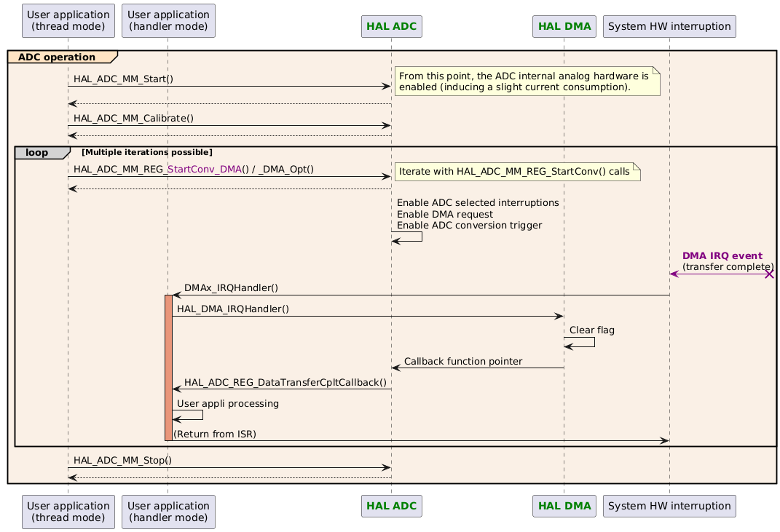Click 'Enable ADC conversion trigger' text
780x532 pixels.
(x=469, y=225)
